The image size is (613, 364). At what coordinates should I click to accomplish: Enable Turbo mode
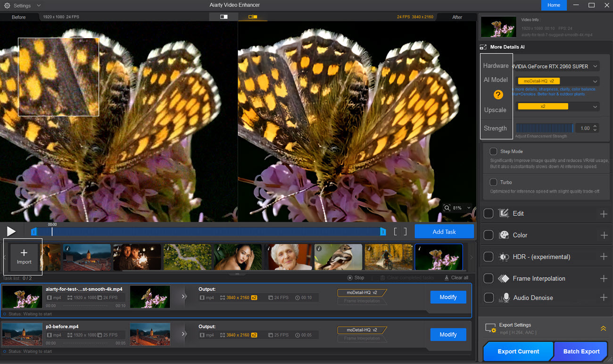pyautogui.click(x=493, y=182)
